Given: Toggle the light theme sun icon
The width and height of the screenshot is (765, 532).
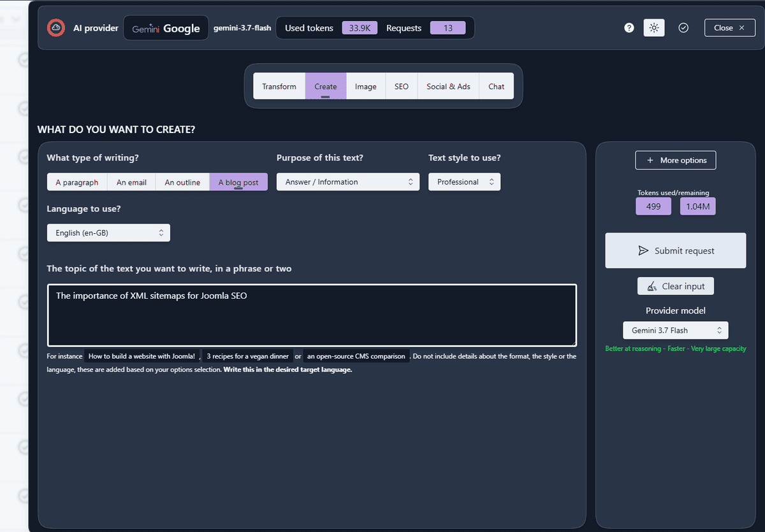Looking at the screenshot, I should pos(654,28).
